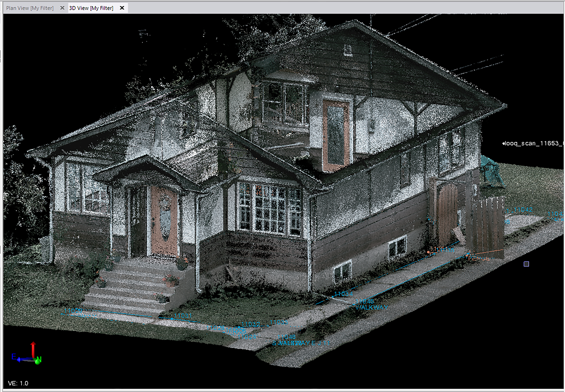Close the 3D View tab
The image size is (565, 392).
click(122, 8)
